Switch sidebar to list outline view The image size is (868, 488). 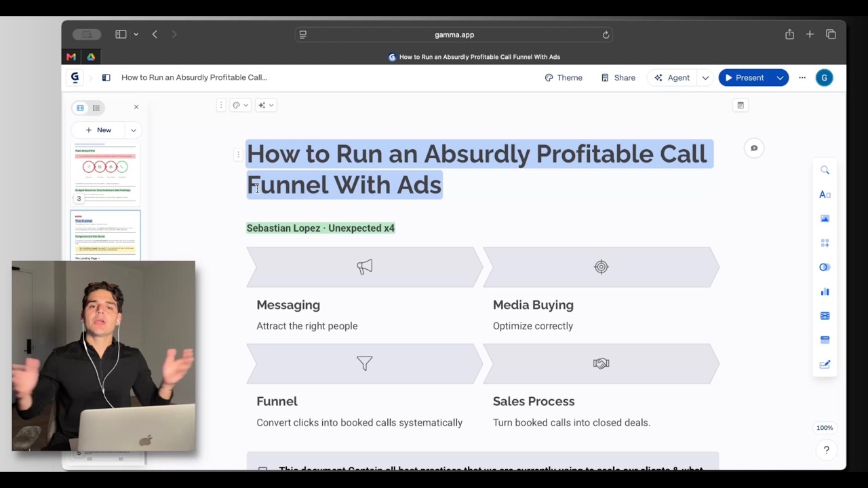(x=96, y=108)
